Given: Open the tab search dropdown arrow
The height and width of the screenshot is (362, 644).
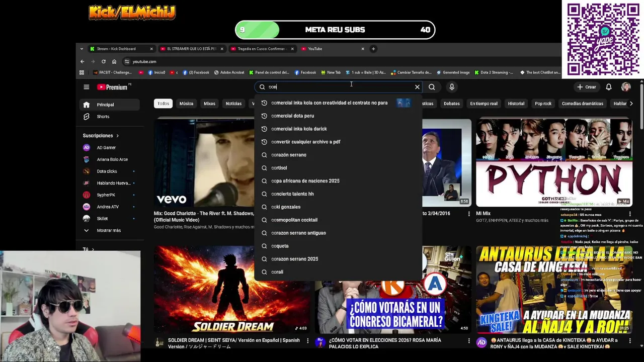Looking at the screenshot, I should pos(82,49).
